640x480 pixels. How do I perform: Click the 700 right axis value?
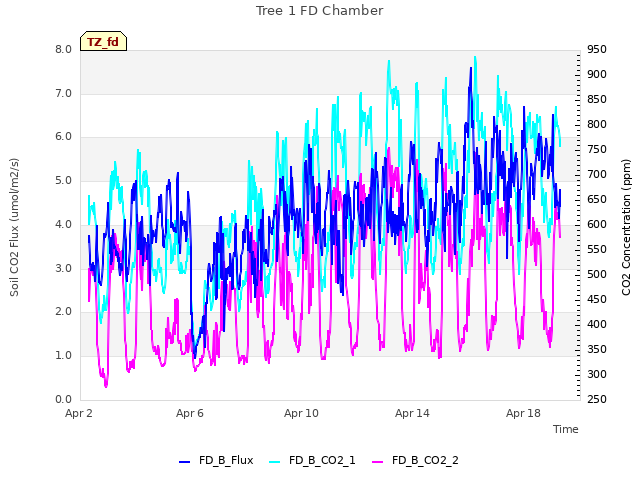(x=597, y=174)
